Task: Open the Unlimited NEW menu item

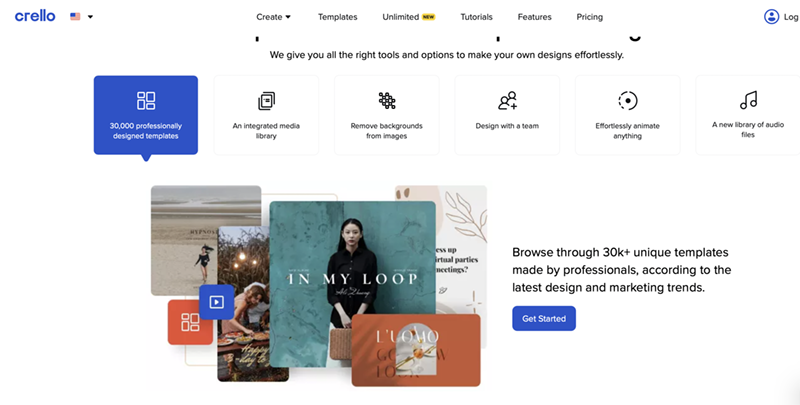Action: tap(409, 17)
